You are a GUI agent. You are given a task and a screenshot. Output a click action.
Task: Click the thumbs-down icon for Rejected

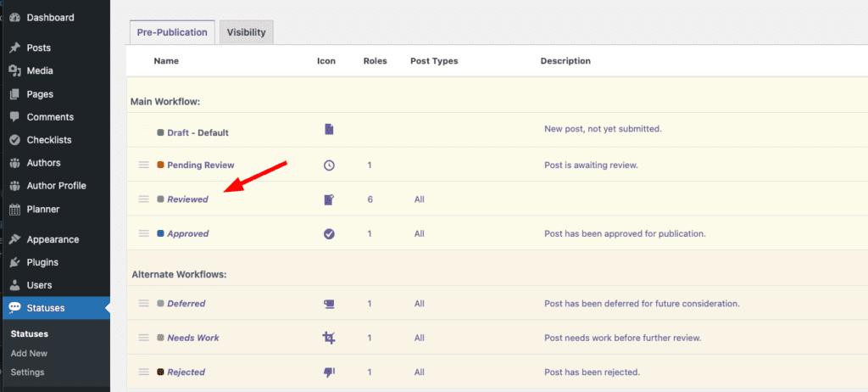(329, 372)
